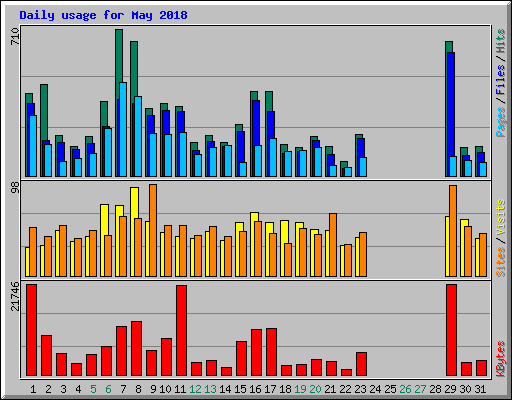Click day label 4 on the x-axis
This screenshot has width=512, height=400.
[x=78, y=389]
